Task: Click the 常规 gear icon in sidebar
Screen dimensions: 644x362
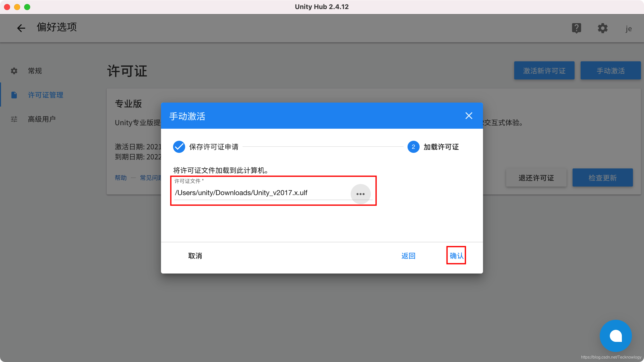Action: coord(14,71)
